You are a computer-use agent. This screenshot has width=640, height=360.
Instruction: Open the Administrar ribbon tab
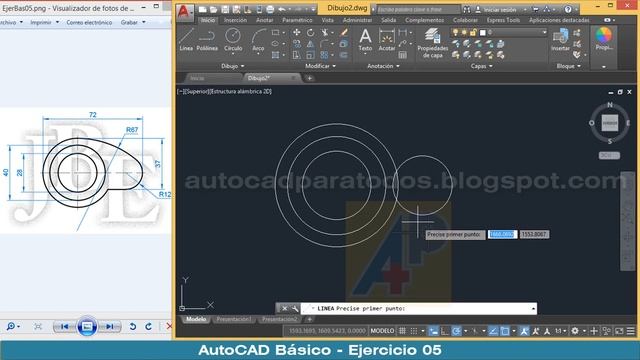coord(357,20)
